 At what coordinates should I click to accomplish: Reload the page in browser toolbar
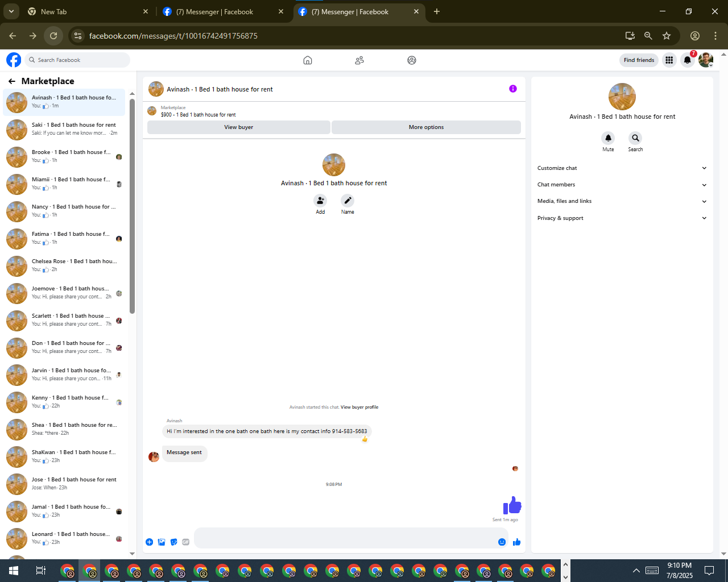[53, 36]
